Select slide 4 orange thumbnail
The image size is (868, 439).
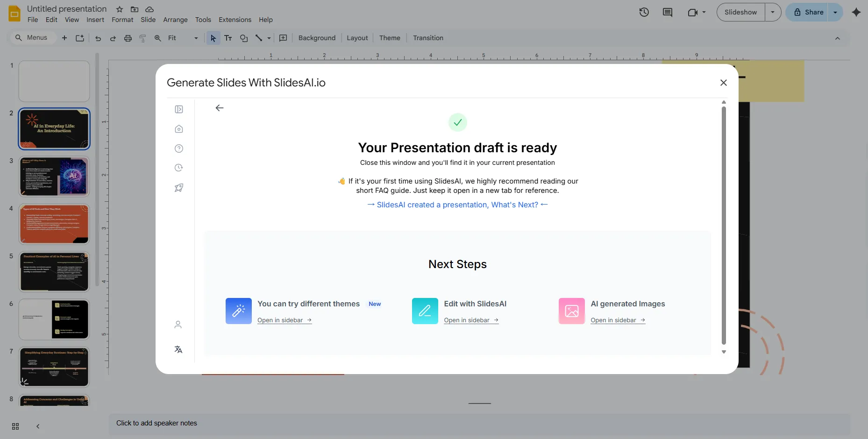[x=54, y=224]
